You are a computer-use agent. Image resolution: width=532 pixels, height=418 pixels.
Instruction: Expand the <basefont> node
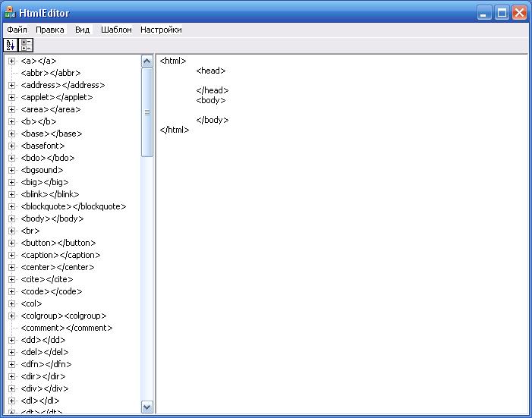[x=12, y=146]
